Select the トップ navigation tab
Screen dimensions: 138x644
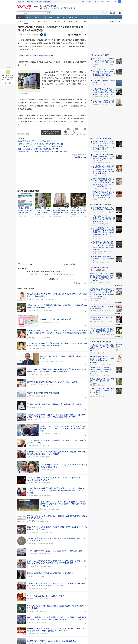[x=20, y=17]
